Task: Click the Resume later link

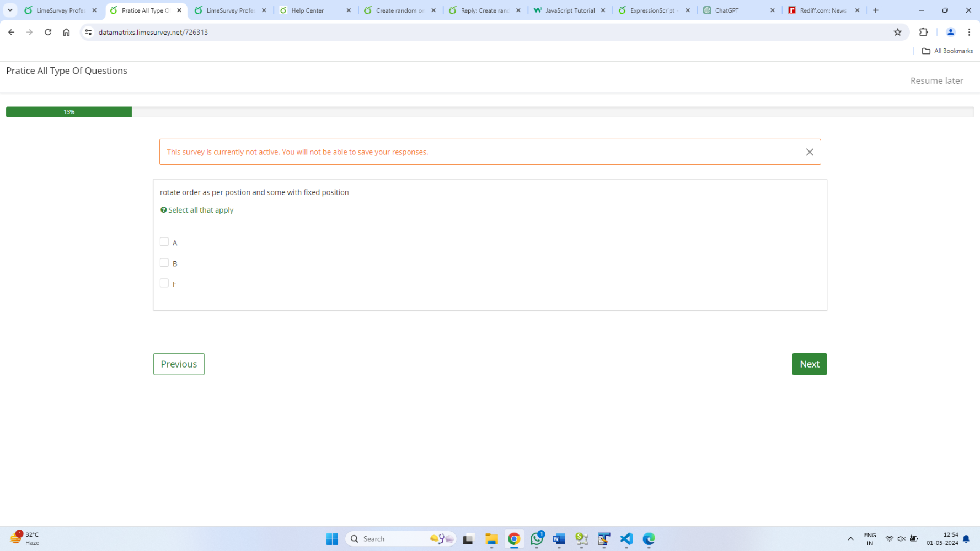Action: point(936,80)
